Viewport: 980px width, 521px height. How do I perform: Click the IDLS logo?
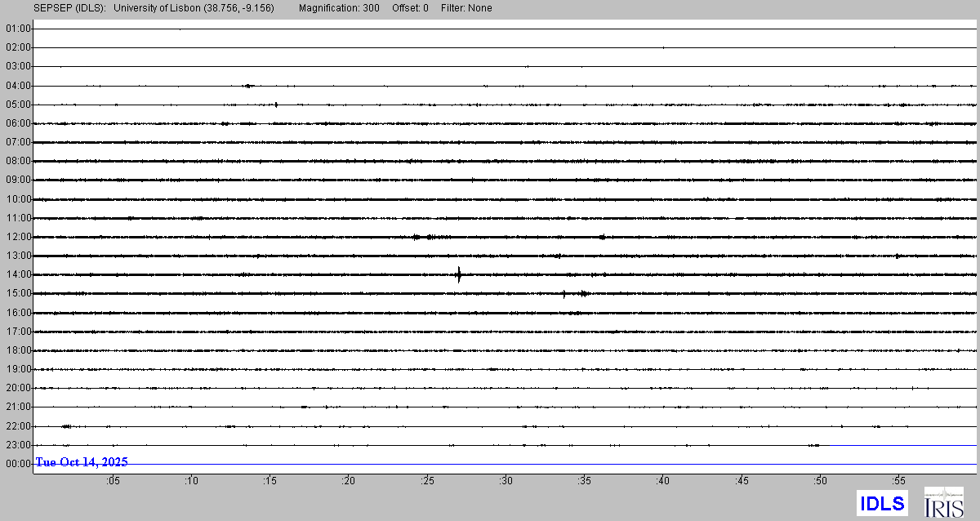click(882, 503)
